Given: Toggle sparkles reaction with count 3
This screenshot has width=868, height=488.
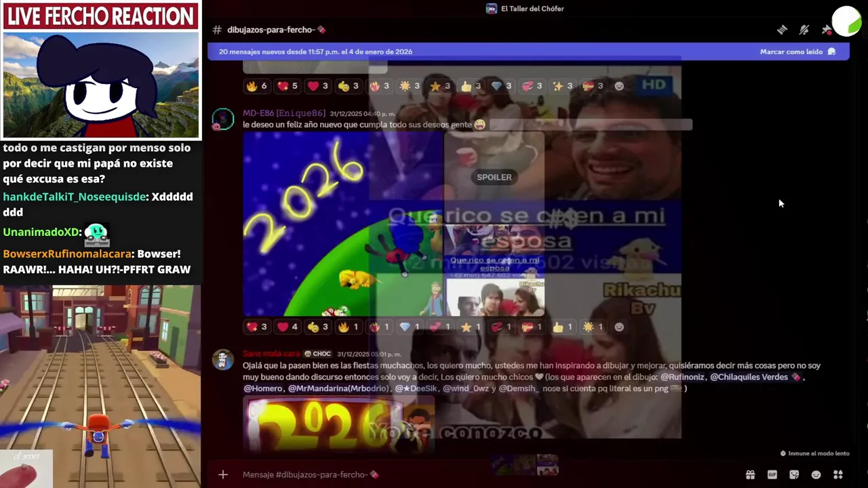Looking at the screenshot, I should pyautogui.click(x=562, y=86).
